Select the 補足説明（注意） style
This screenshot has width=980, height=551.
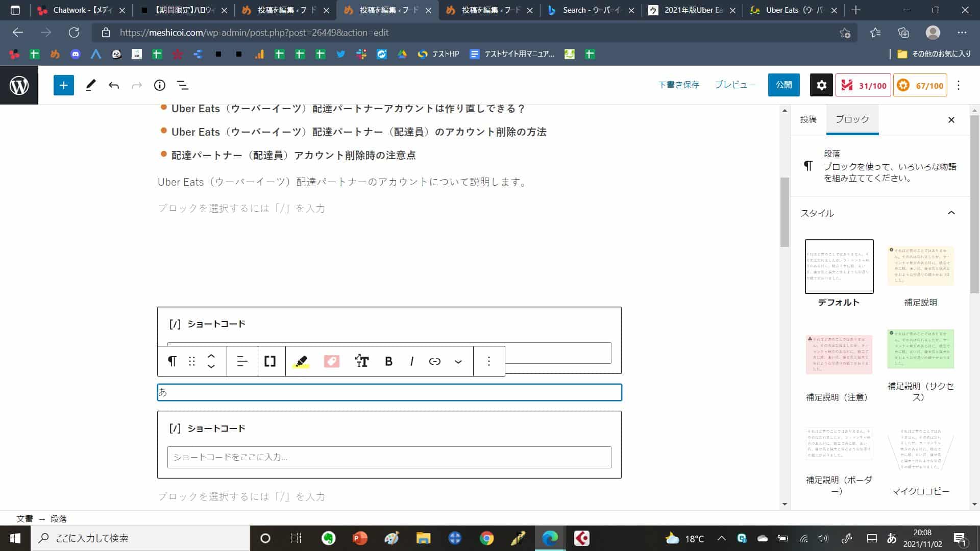tap(839, 355)
